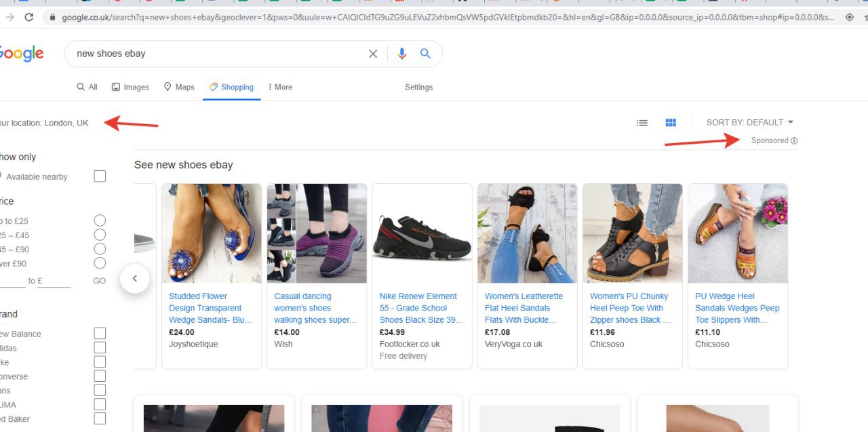Tick the Adidas brand checkbox
The image size is (868, 432).
click(100, 348)
